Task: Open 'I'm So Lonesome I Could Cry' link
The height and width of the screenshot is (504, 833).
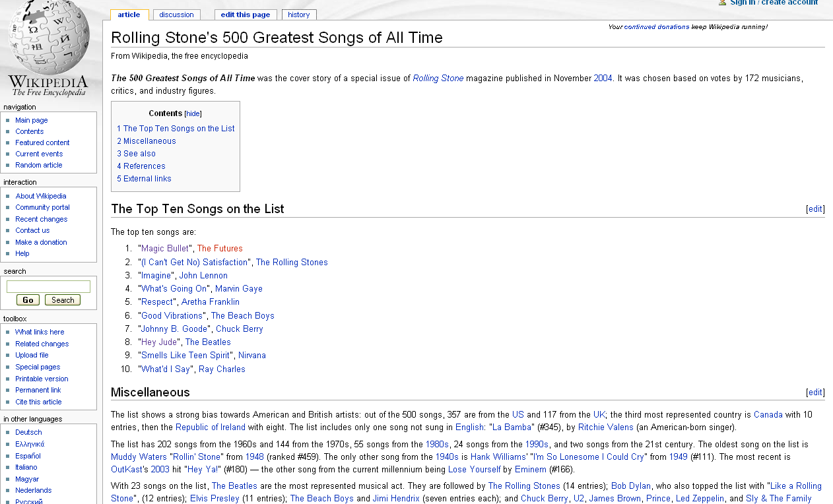Action: pos(589,457)
